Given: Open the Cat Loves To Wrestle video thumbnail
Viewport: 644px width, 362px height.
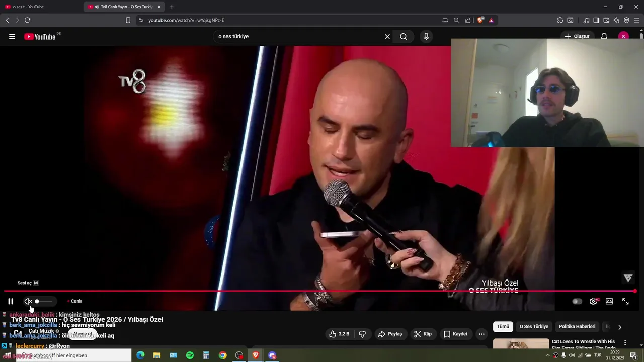Looking at the screenshot, I should (x=521, y=343).
